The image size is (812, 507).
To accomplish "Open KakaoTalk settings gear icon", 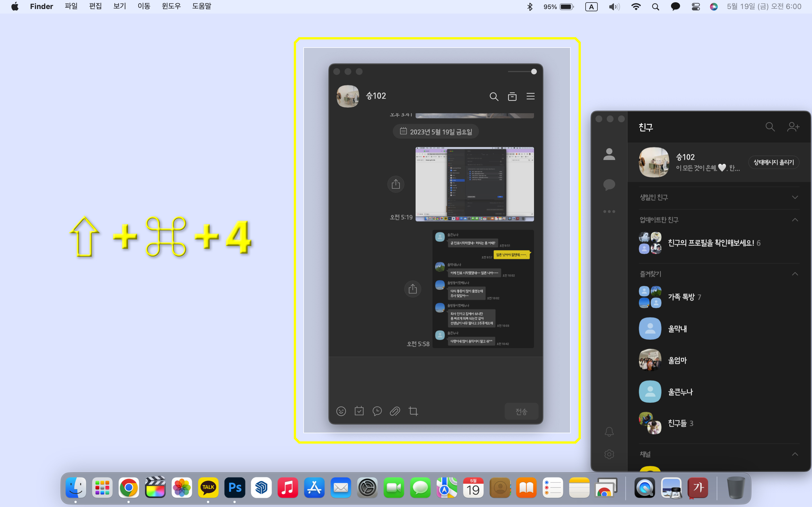I will pos(609,454).
